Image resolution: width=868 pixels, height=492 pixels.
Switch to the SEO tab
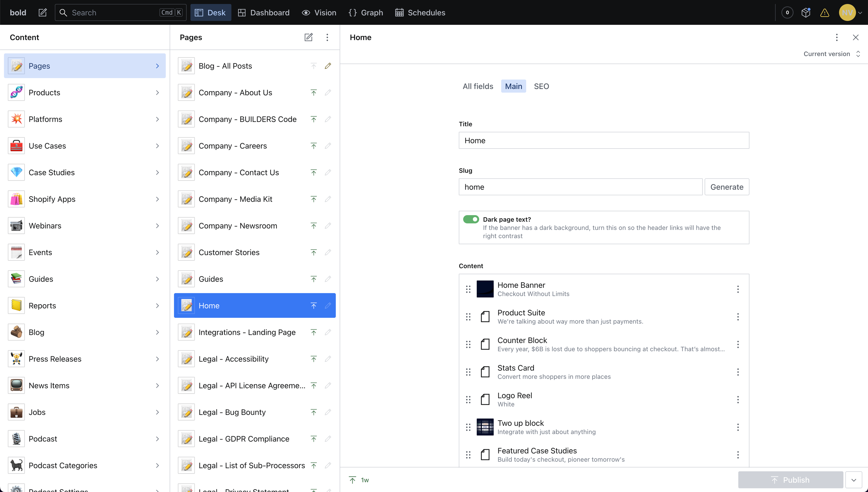tap(541, 86)
